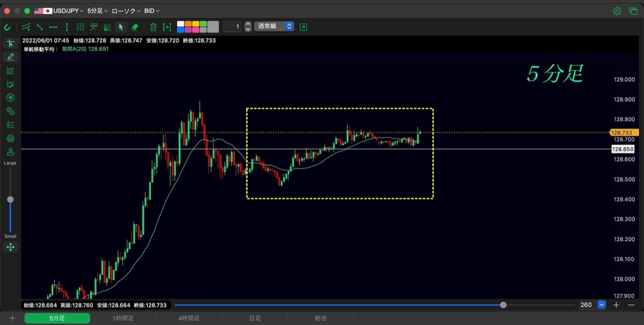Screen dimensions: 644x325
Task: Click the minus zoom-out button
Action: click(631, 305)
